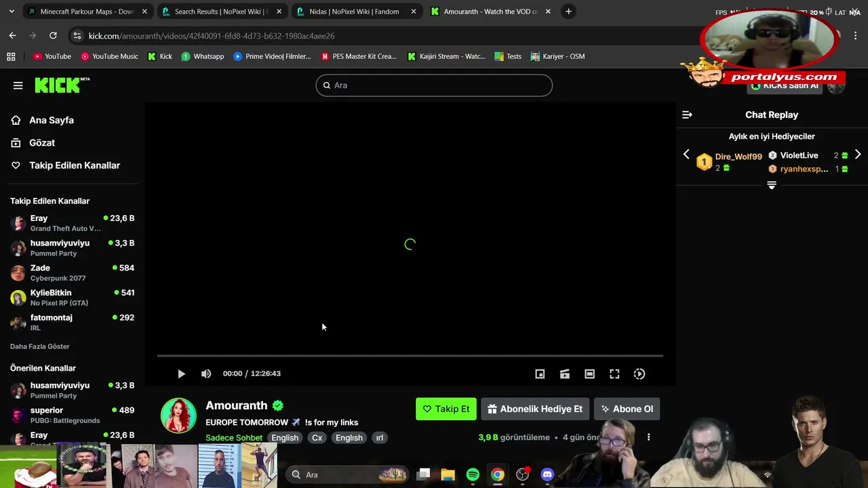Click the Kick search field
Screen dimensions: 868x488
pyautogui.click(x=434, y=85)
